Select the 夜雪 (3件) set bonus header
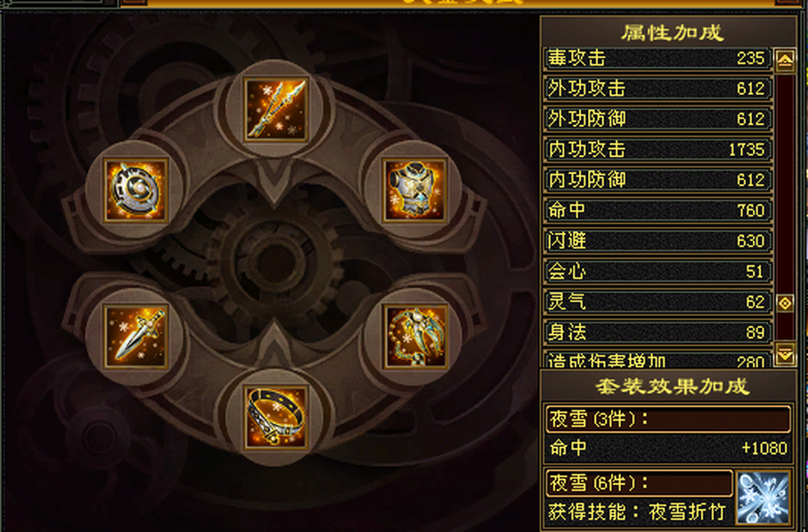Viewport: 808px width, 532px height. 668,419
